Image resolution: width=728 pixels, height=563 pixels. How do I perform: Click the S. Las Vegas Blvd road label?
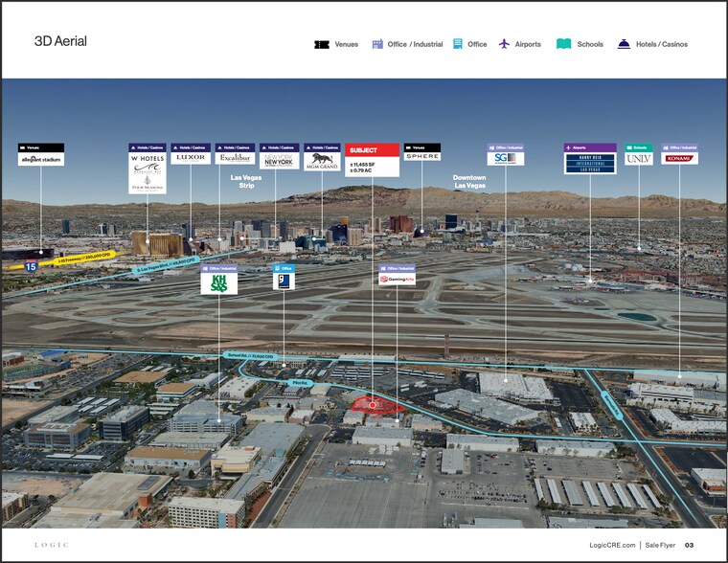point(166,264)
